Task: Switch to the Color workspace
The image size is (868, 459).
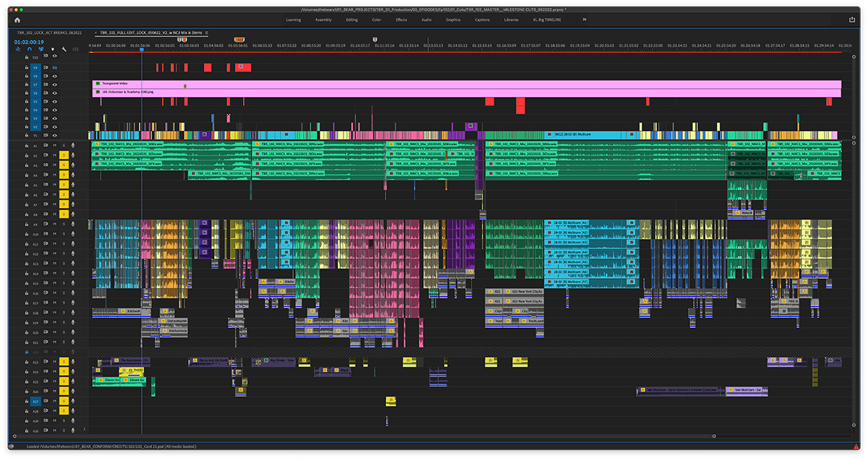Action: tap(376, 20)
